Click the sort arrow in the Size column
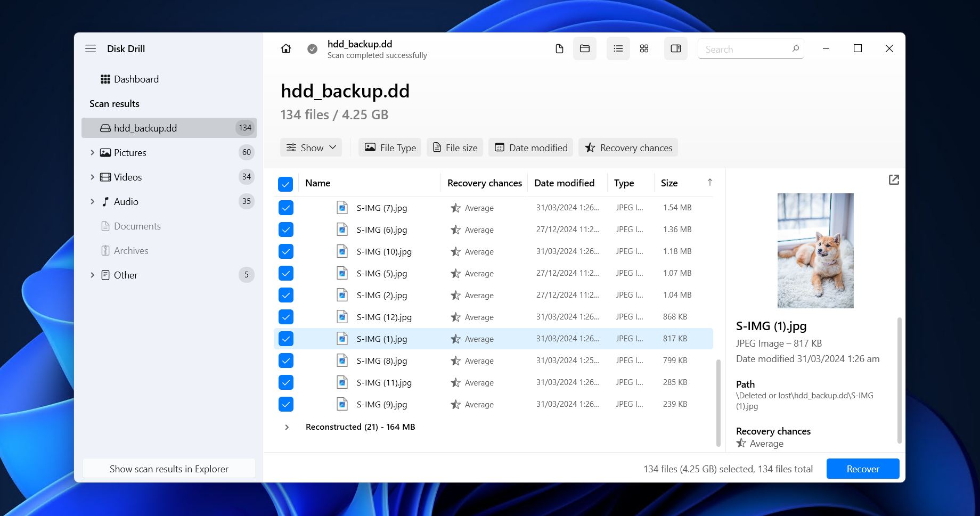980x516 pixels. coord(709,183)
